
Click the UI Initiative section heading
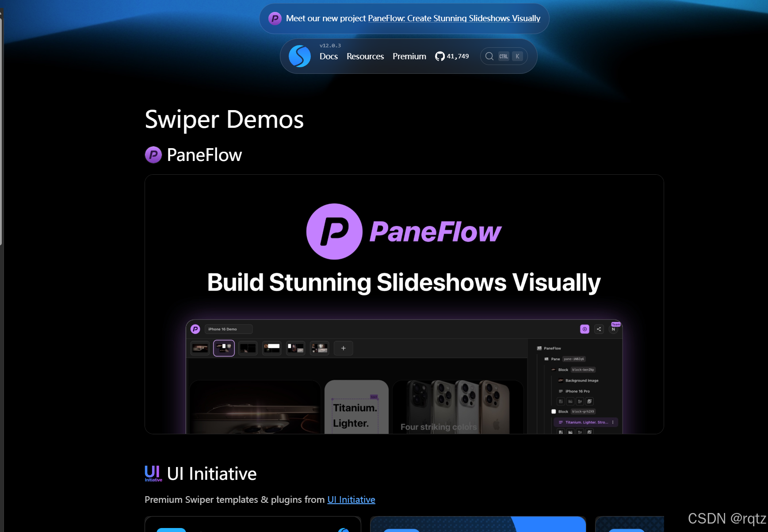coord(212,474)
